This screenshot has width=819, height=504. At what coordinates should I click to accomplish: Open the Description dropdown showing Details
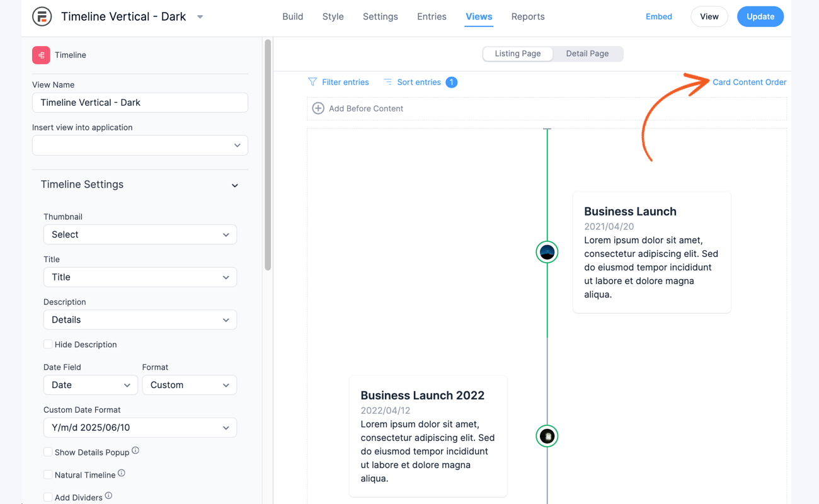pyautogui.click(x=140, y=319)
